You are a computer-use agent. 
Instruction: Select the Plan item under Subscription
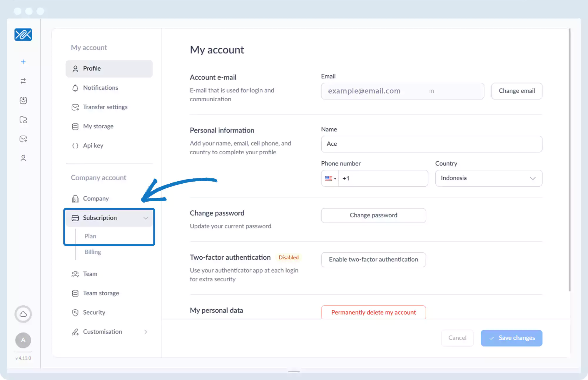point(90,236)
